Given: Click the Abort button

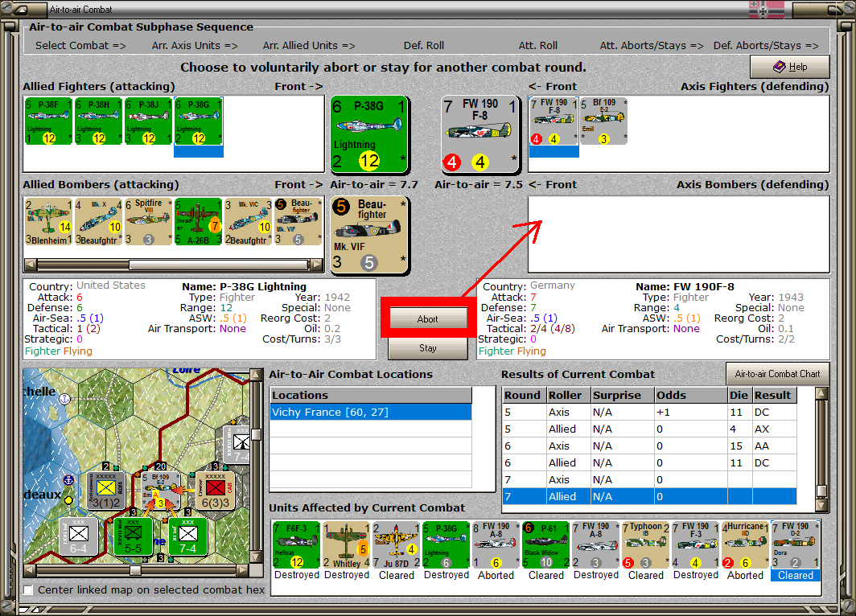Looking at the screenshot, I should click(x=427, y=319).
